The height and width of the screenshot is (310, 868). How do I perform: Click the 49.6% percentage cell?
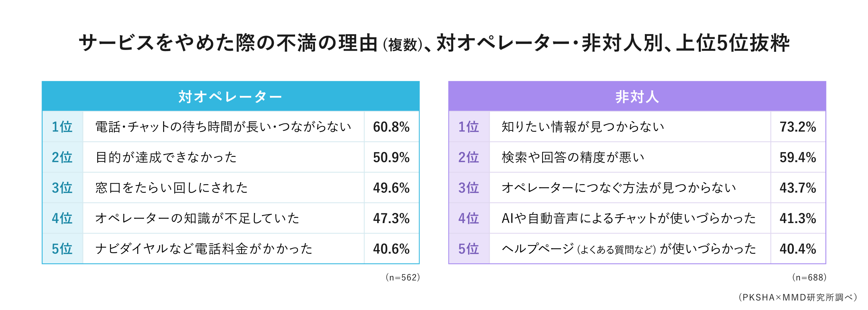(391, 188)
